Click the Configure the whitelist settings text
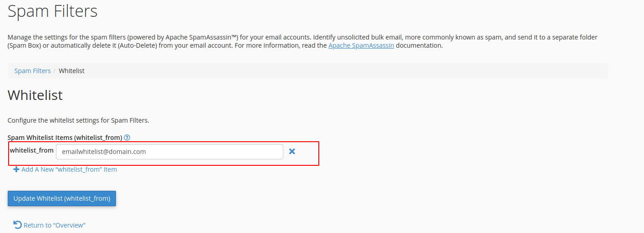 click(78, 120)
